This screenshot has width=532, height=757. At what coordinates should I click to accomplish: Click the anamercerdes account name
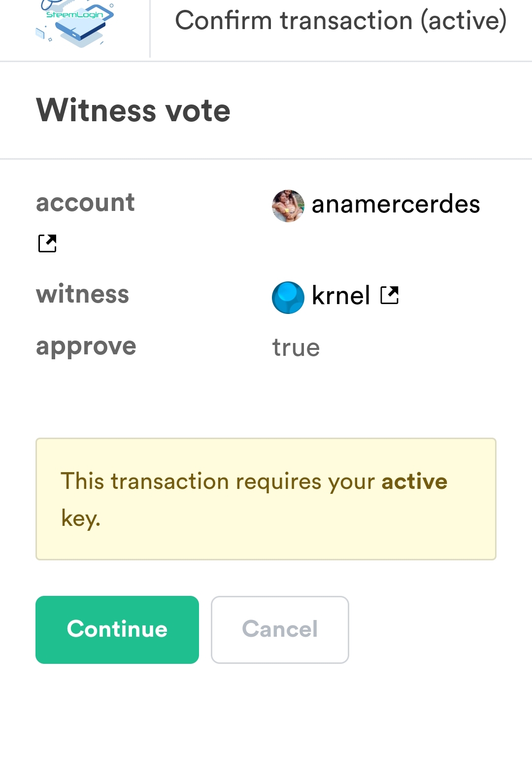tap(396, 205)
